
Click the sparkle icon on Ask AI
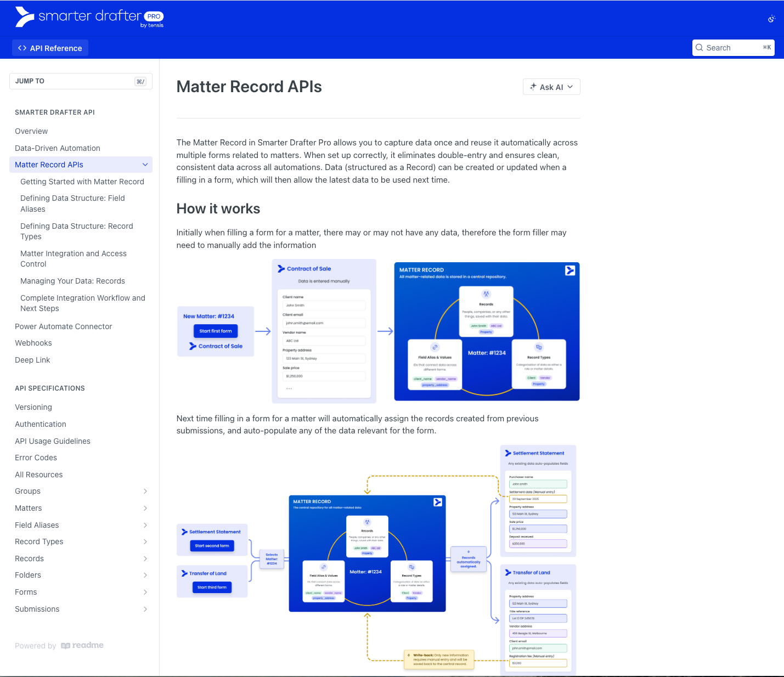coord(533,87)
